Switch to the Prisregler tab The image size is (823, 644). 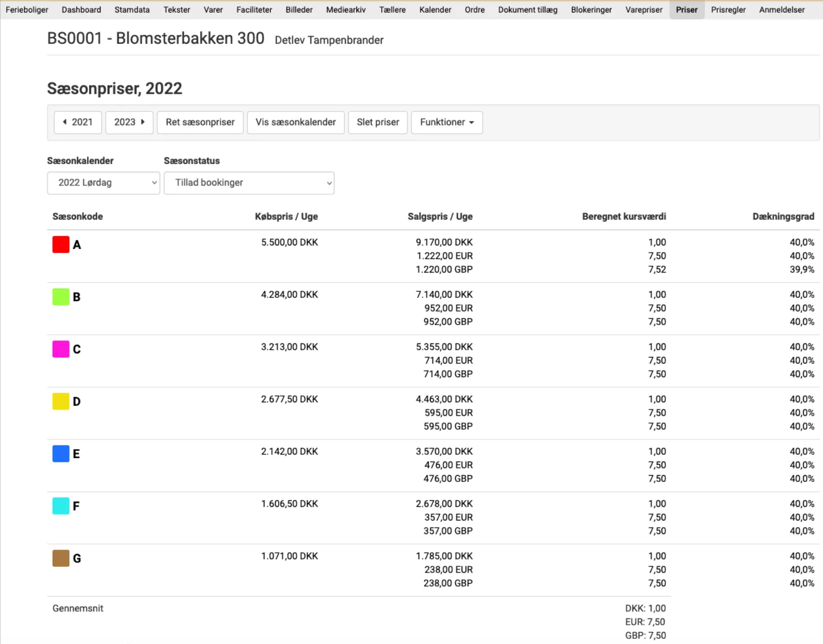[728, 10]
